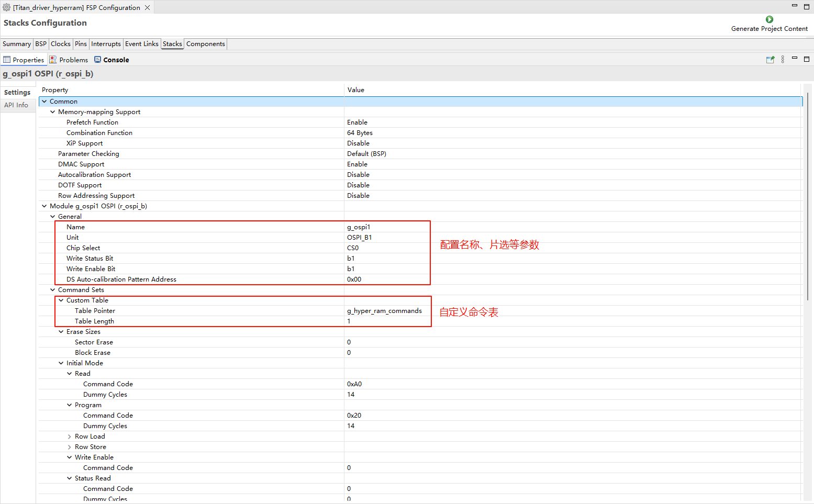This screenshot has height=504, width=814.
Task: Collapse the Custom Table group
Action: [61, 300]
